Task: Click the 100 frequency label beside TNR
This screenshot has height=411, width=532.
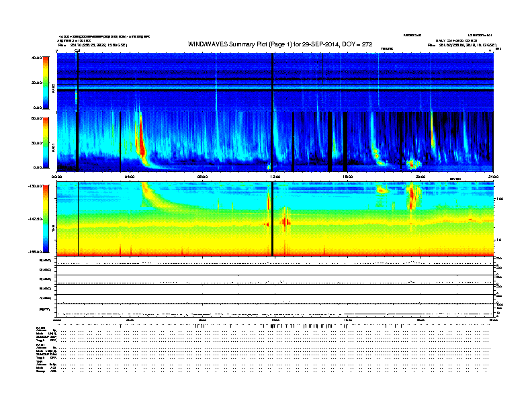Action: coord(500,199)
